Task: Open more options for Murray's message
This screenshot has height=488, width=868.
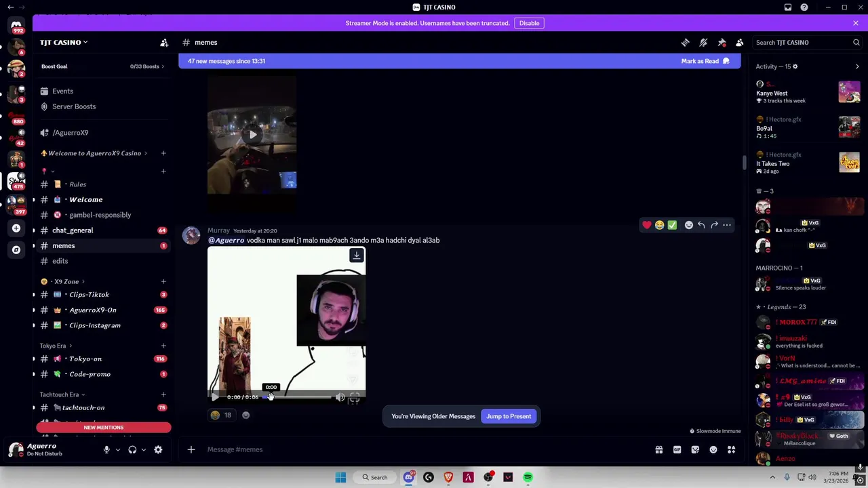Action: click(727, 225)
